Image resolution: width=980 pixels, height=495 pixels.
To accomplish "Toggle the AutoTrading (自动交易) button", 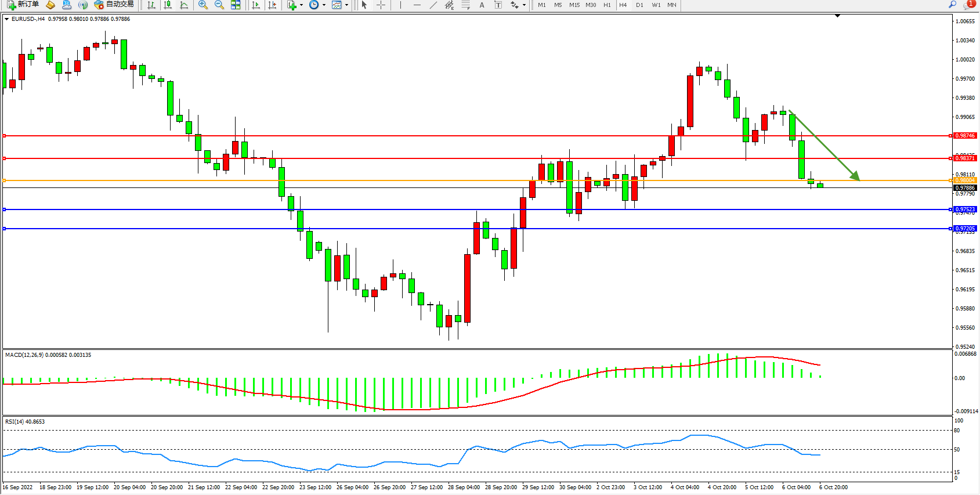I will (x=114, y=5).
